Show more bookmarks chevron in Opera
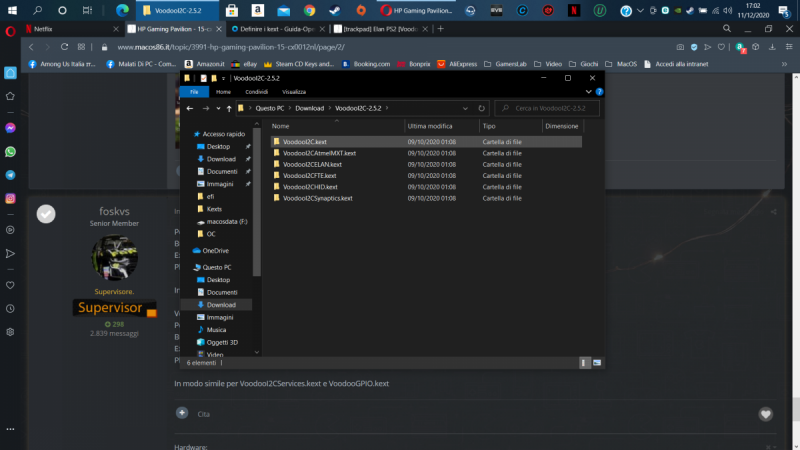The height and width of the screenshot is (450, 800). (x=784, y=64)
